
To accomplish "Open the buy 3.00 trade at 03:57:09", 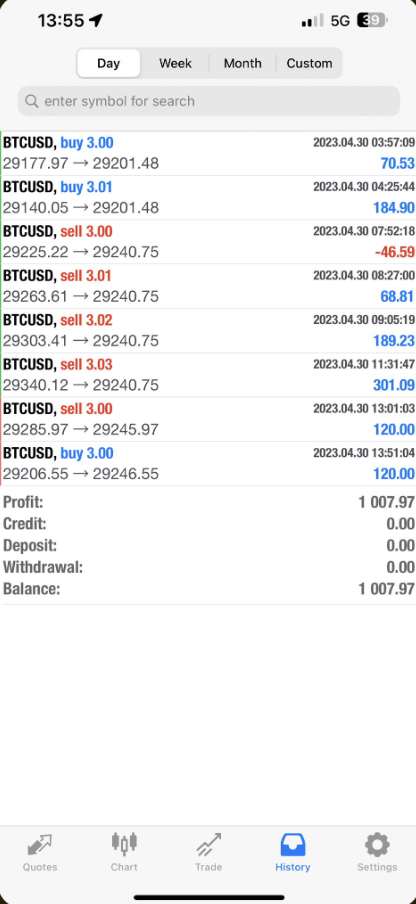I will tap(208, 153).
